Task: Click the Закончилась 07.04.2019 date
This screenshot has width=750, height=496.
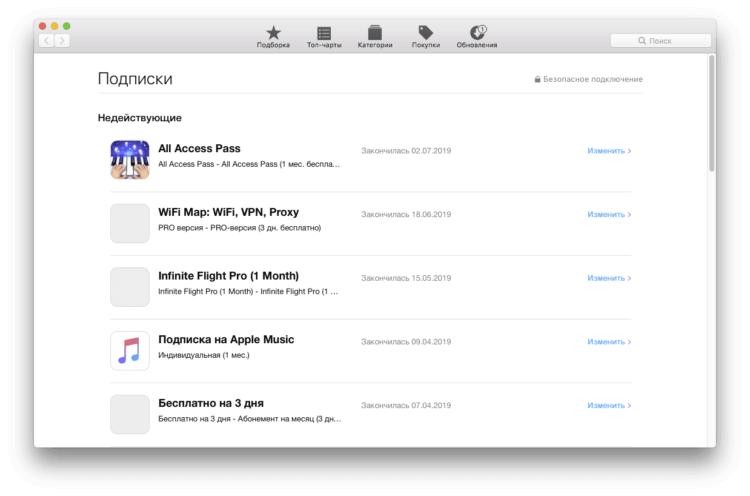Action: click(406, 405)
